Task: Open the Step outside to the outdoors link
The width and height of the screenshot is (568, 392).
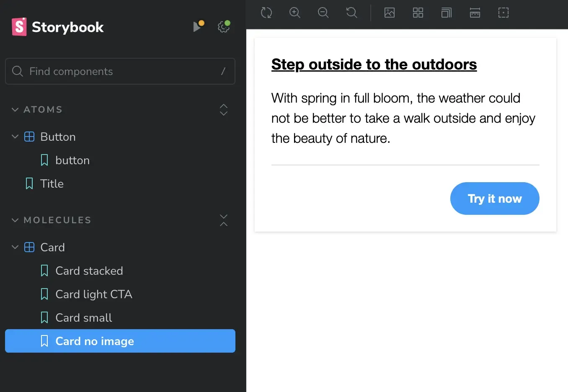Action: click(x=374, y=64)
